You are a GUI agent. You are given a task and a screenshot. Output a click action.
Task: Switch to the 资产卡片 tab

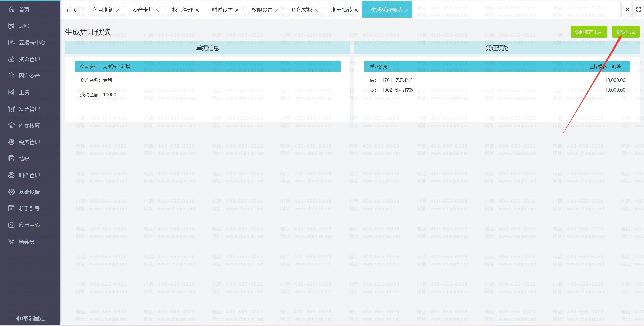tap(143, 10)
